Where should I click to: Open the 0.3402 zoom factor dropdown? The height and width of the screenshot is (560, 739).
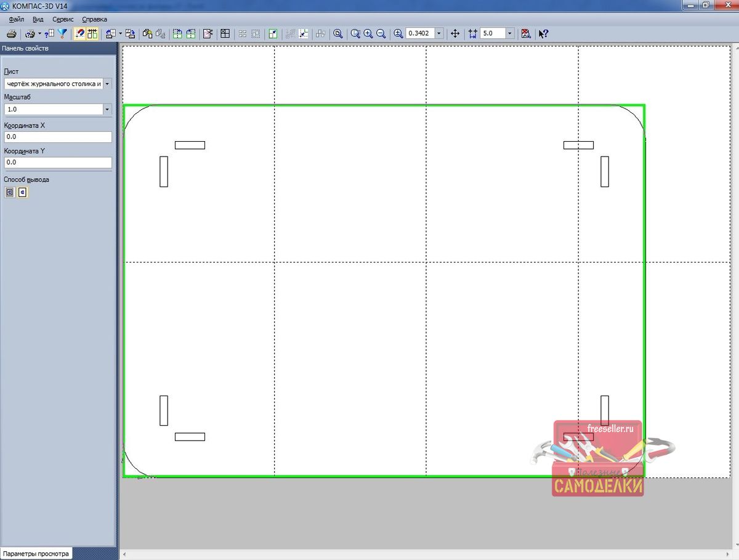tap(439, 34)
